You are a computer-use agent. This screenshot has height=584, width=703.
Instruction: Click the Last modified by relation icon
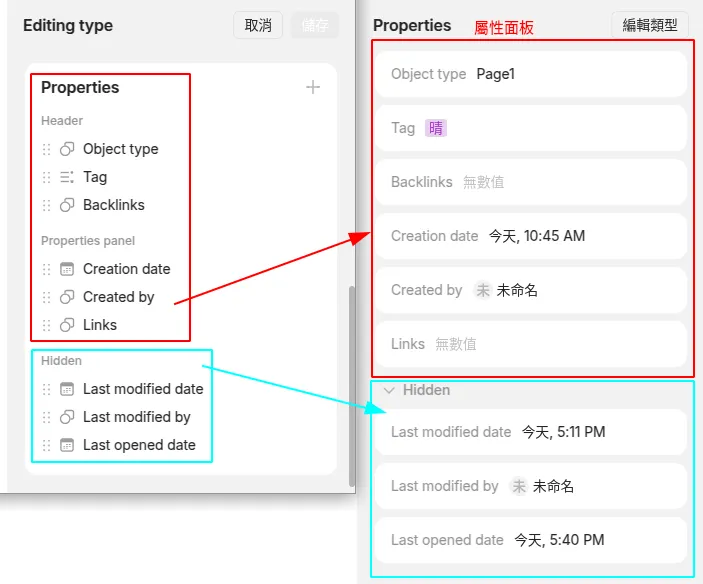click(67, 417)
